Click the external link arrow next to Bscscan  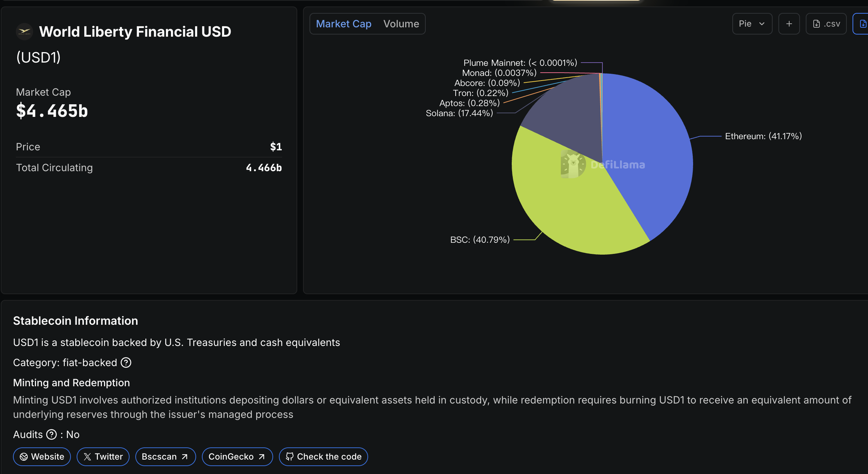(184, 456)
